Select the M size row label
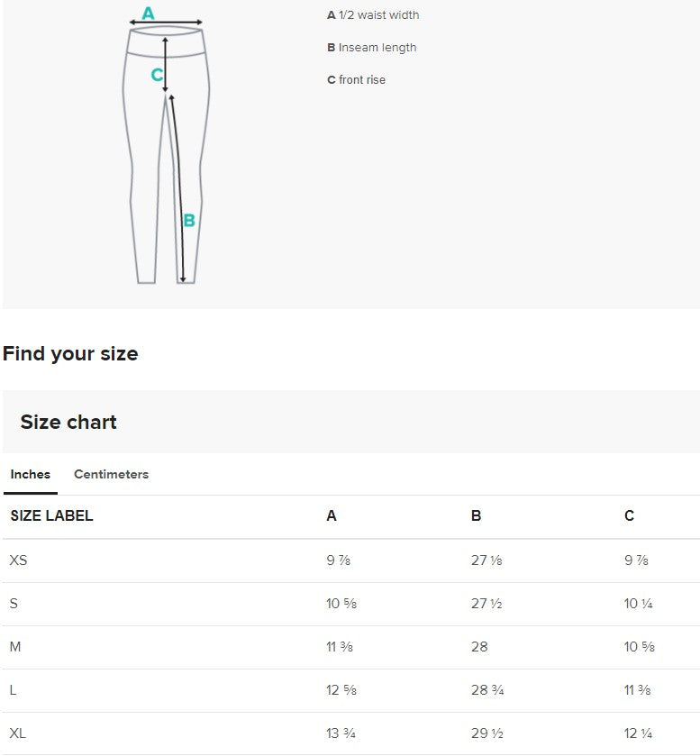This screenshot has height=756, width=700. (x=15, y=647)
